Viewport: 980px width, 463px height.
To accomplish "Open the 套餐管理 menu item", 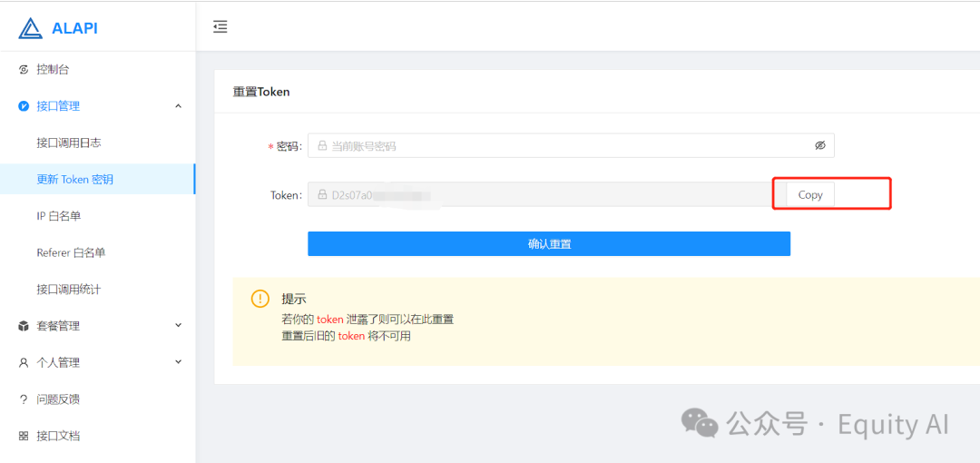I will (x=97, y=326).
